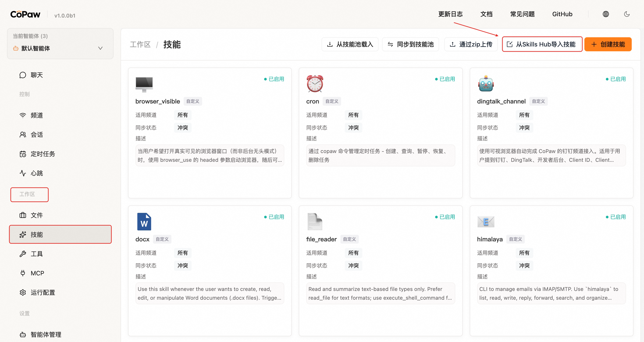Open 定时任务 scheduled tasks in sidebar
Viewport: 644px width, 342px height.
pos(43,154)
